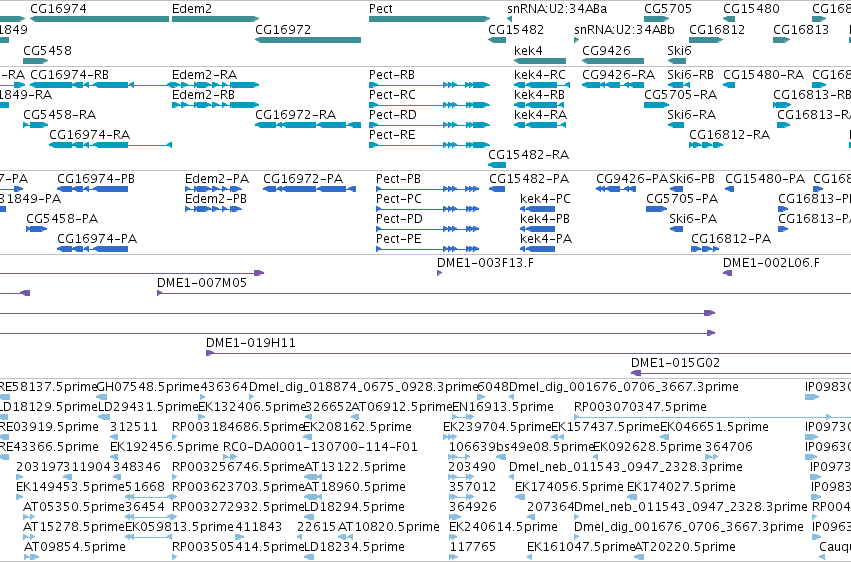This screenshot has height=562, width=851.
Task: Select the snRNA:U2:34ABb gene label
Action: tap(624, 29)
